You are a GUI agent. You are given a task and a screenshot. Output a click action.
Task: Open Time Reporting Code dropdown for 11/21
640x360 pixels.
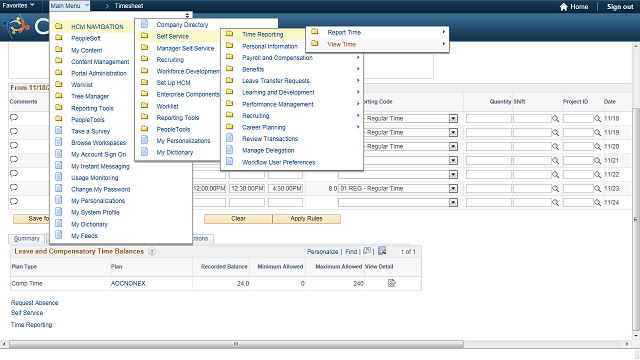(x=453, y=160)
